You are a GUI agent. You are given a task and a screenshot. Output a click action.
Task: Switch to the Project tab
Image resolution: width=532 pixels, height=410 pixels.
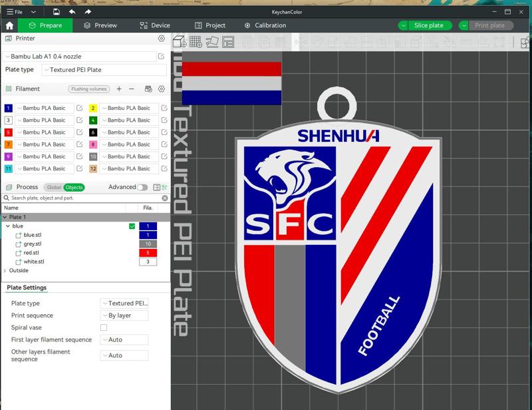(x=210, y=25)
